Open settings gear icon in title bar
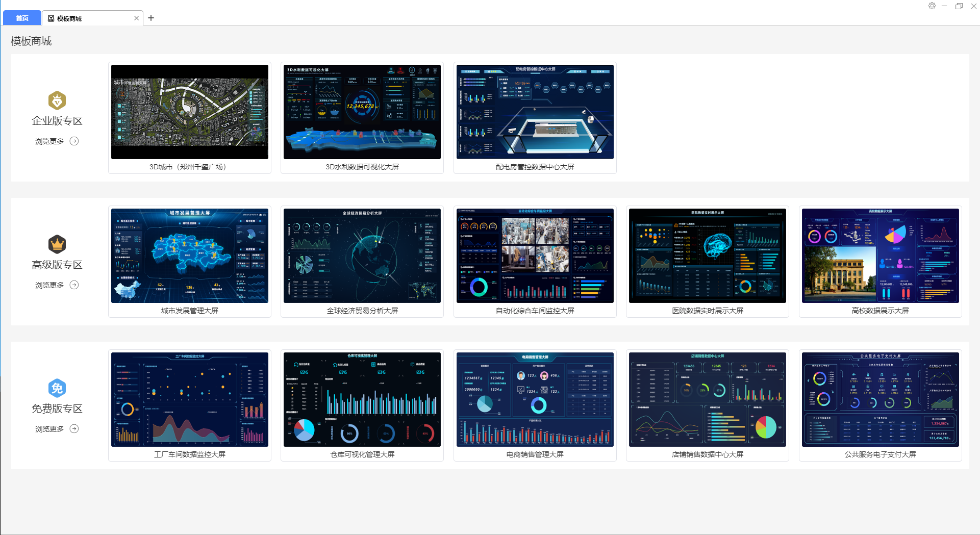The image size is (980, 535). click(932, 6)
